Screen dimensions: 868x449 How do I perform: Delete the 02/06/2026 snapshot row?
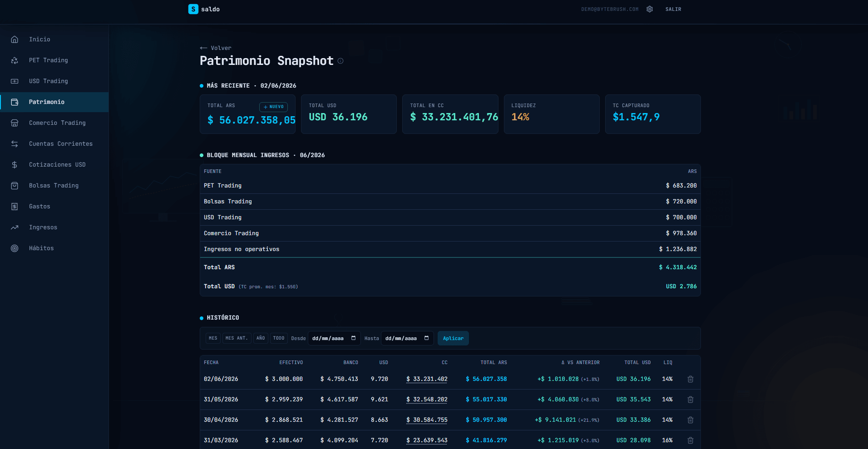[690, 379]
